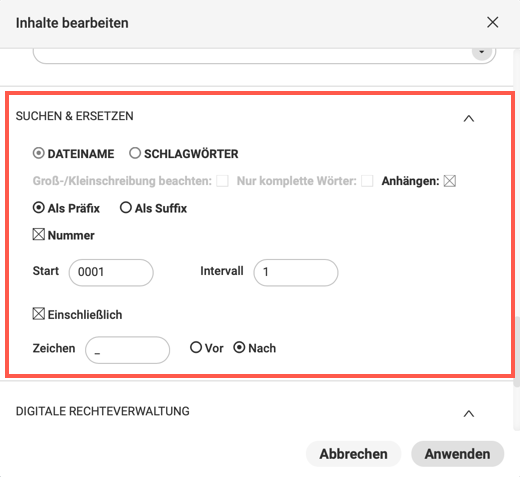Click the Zeichen character field
This screenshot has height=477, width=520.
[x=127, y=350]
